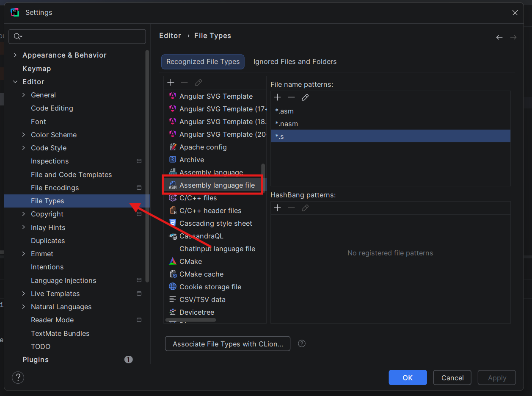Go back with the left arrow
Viewport: 532px width, 396px height.
point(499,37)
